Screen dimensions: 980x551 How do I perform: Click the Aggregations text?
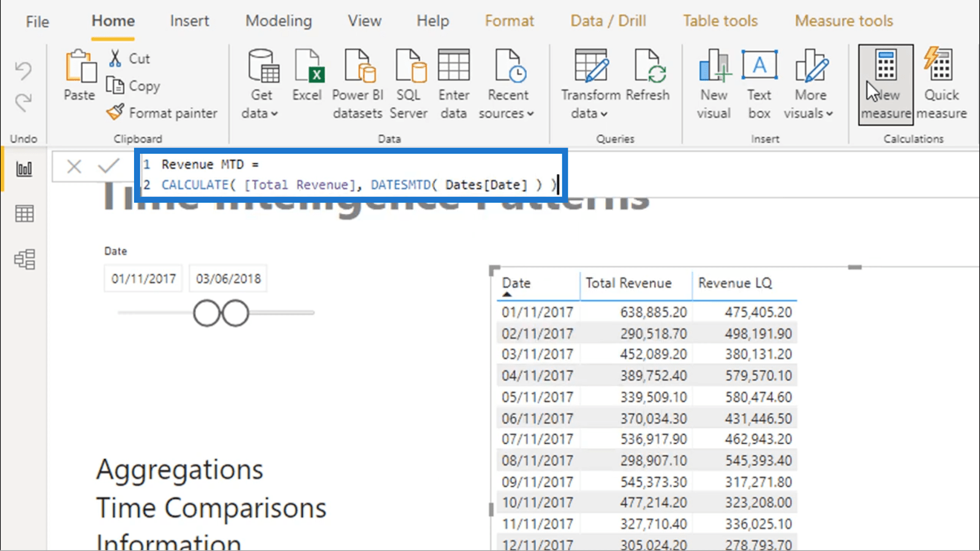(179, 470)
